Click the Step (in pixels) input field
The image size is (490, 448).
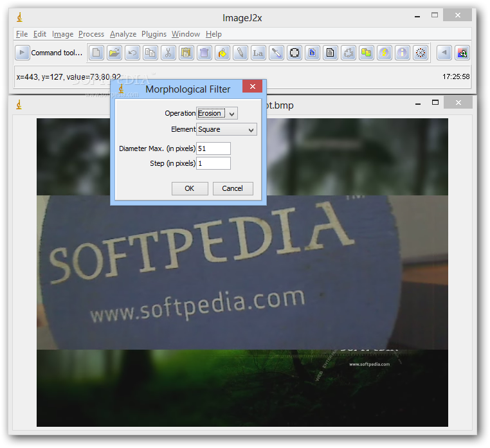[x=213, y=163]
